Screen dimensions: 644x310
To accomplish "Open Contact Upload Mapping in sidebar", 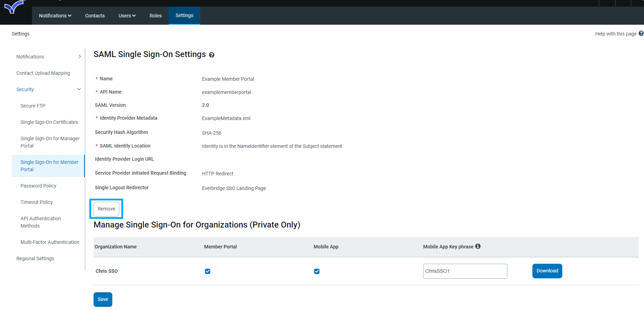I will (43, 73).
